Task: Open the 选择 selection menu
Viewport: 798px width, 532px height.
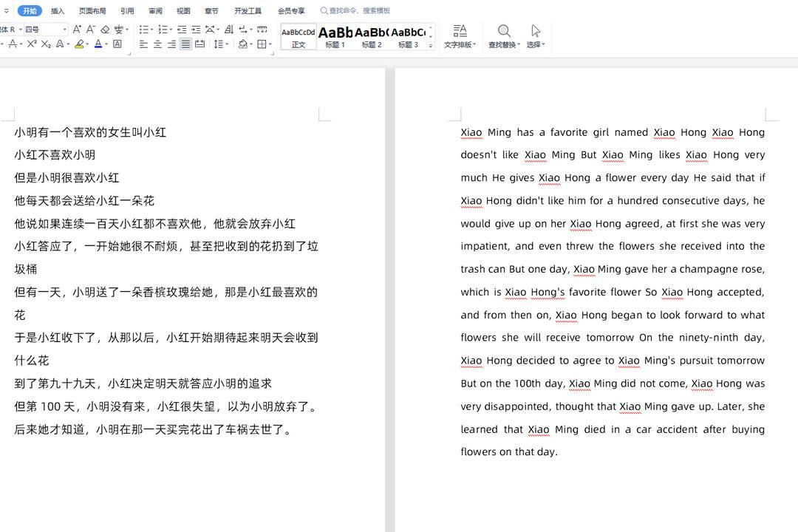Action: click(x=536, y=37)
